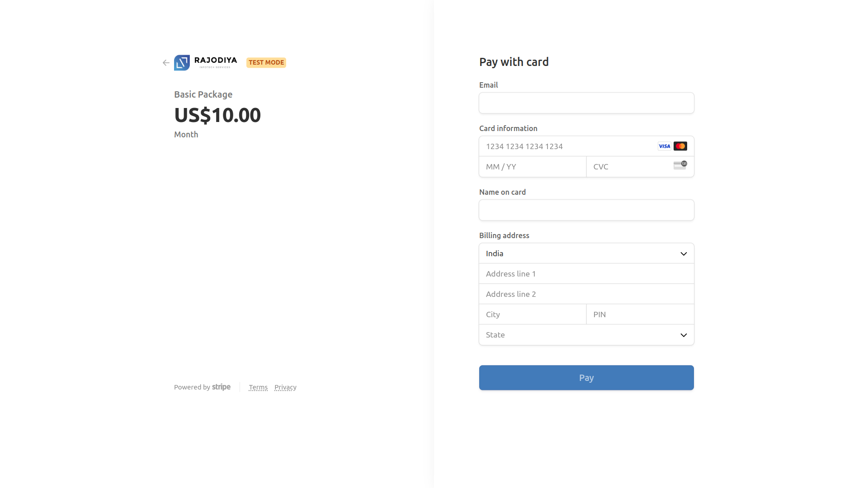The image size is (868, 488).
Task: Click the Visa card brand icon
Action: click(664, 146)
